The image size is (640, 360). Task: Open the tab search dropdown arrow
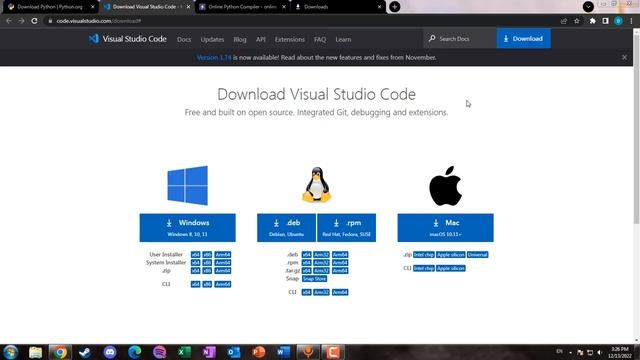pyautogui.click(x=588, y=7)
